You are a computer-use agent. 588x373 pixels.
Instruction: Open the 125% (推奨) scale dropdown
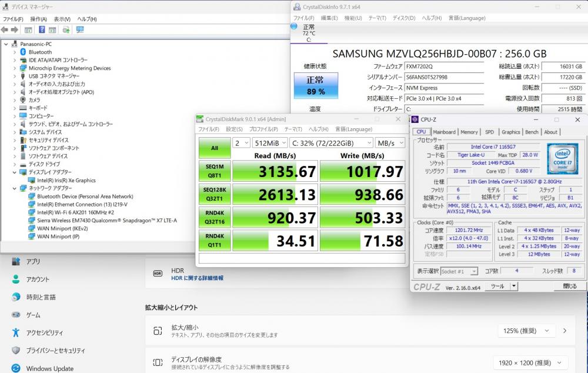point(526,331)
